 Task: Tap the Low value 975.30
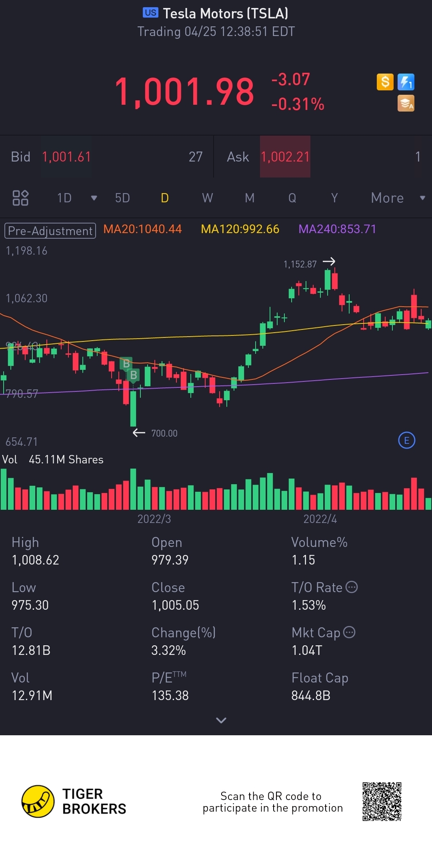click(30, 605)
